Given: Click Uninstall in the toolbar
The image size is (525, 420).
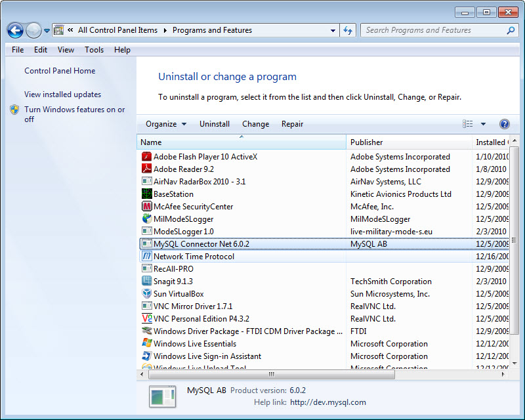Looking at the screenshot, I should [x=215, y=124].
